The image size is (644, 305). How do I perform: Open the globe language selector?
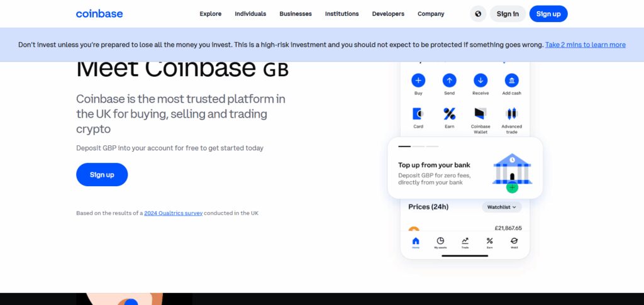(x=478, y=14)
